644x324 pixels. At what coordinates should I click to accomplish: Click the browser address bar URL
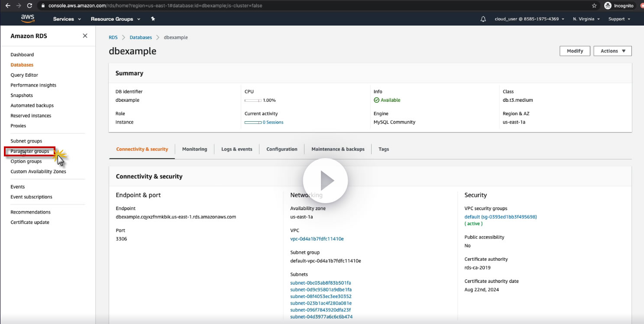pos(156,6)
